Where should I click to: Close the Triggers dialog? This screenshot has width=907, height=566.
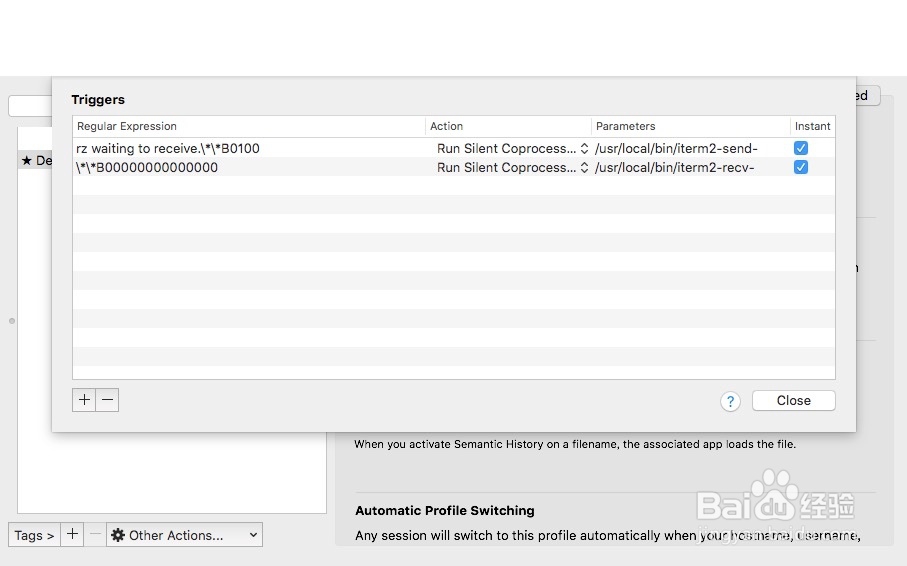pyautogui.click(x=793, y=400)
